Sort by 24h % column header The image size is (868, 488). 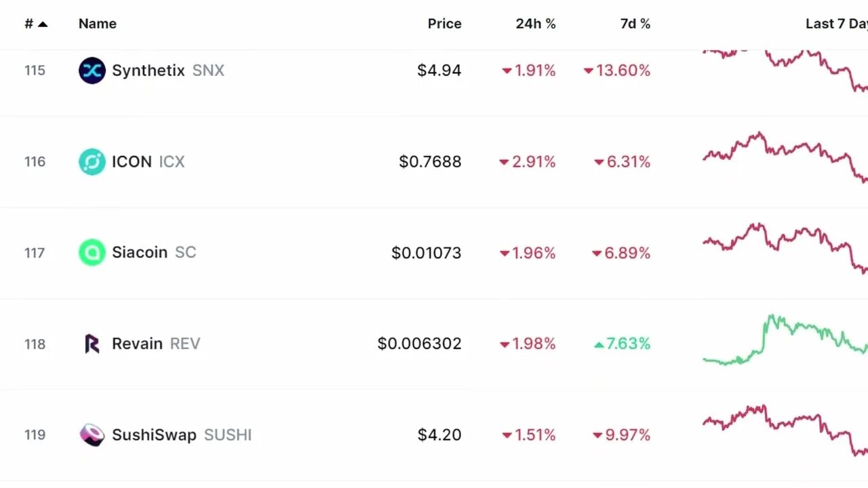[x=535, y=24]
